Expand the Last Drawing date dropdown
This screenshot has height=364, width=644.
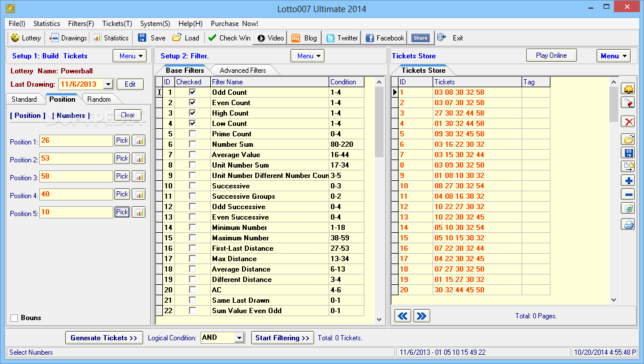108,84
